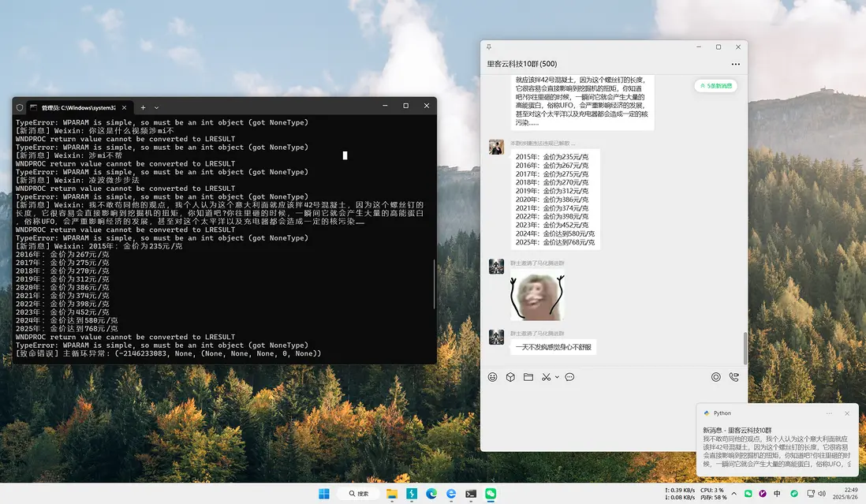Image resolution: width=866 pixels, height=504 pixels.
Task: Open the three-dot chat info menu
Action: (736, 64)
